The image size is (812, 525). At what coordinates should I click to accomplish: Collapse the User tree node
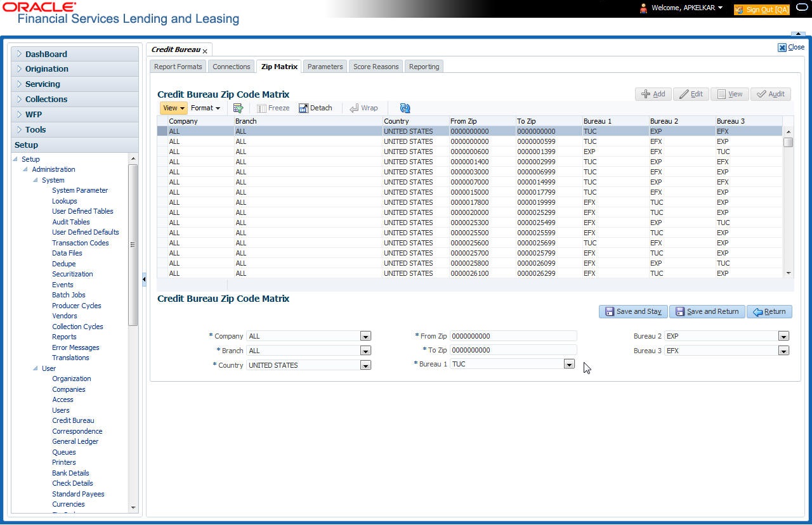36,368
